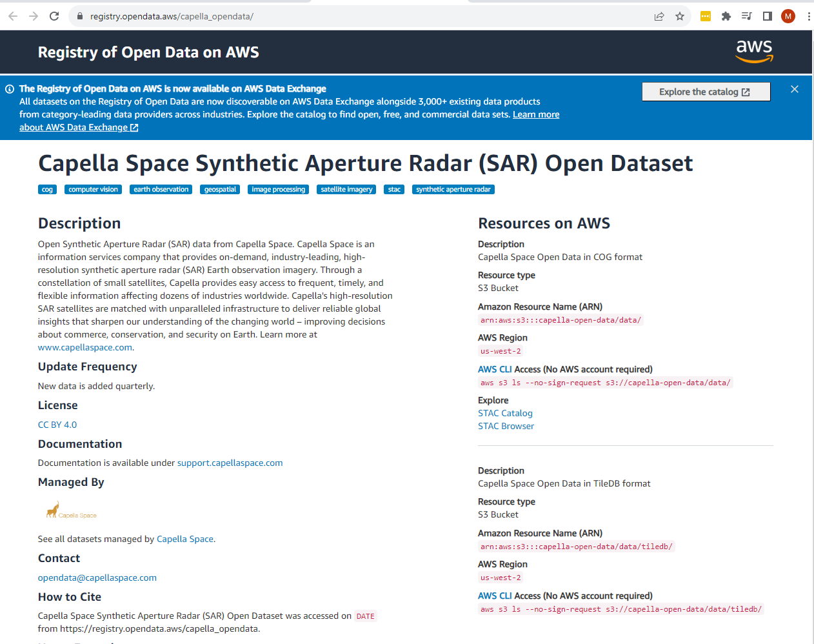814x644 pixels.
Task: Open the profile avatar M
Action: point(788,16)
